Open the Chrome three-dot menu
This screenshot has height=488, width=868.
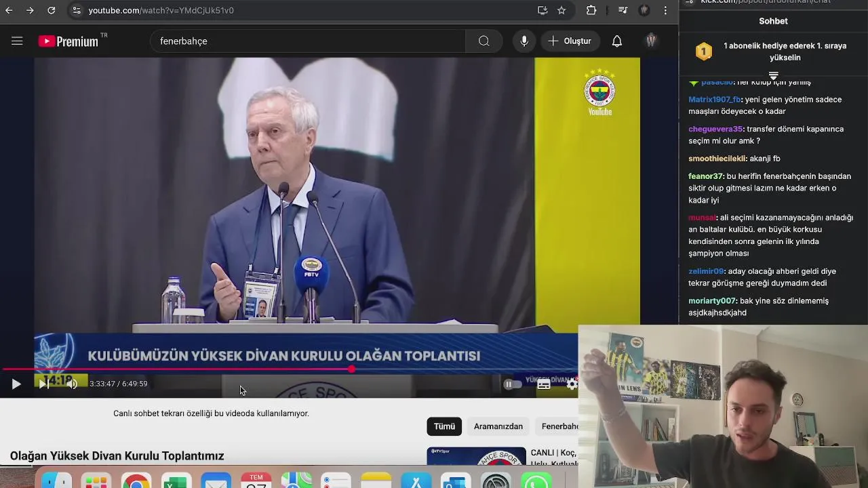[665, 10]
